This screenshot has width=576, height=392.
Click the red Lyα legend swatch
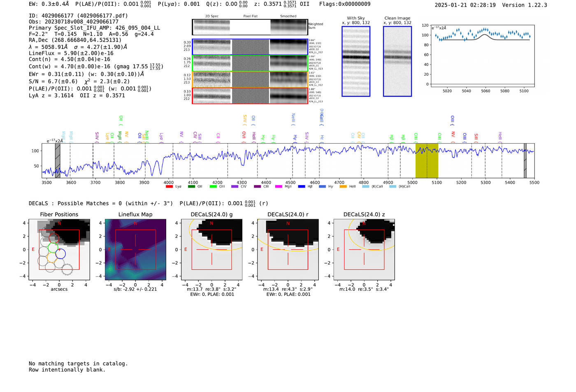(169, 187)
